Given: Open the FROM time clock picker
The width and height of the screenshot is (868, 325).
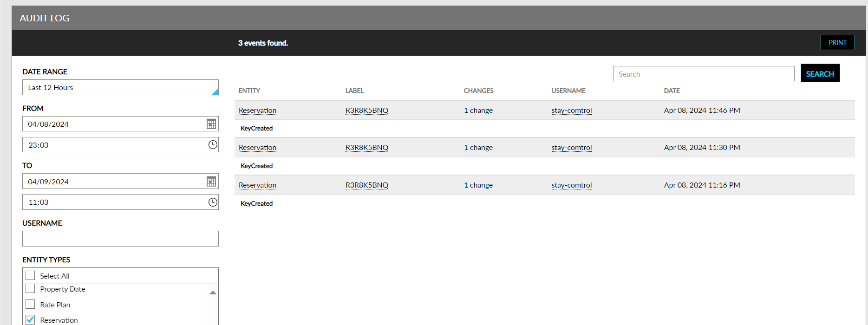Looking at the screenshot, I should pyautogui.click(x=213, y=145).
